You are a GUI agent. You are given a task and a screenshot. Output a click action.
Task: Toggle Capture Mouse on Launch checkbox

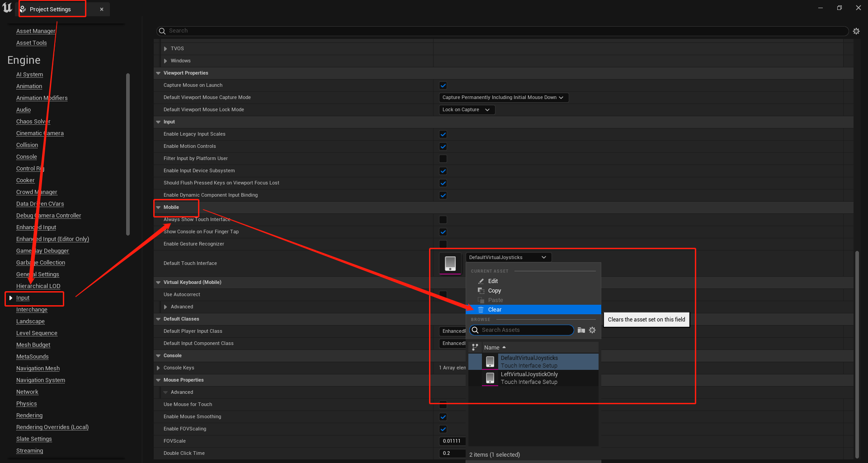(443, 85)
